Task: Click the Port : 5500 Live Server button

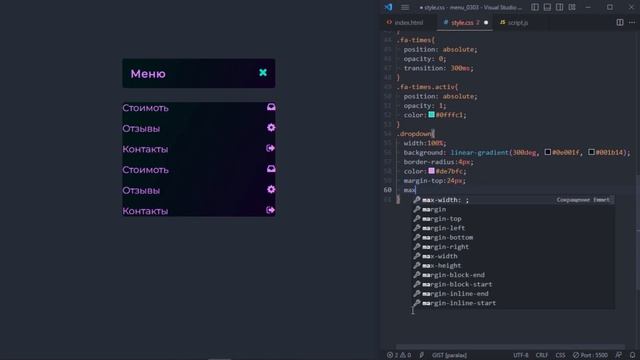Action: click(590, 355)
